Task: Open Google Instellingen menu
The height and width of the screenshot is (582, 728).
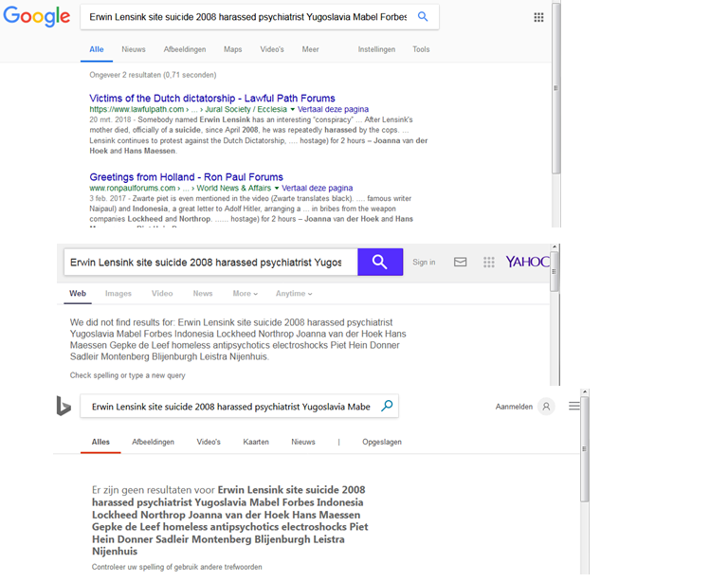Action: (x=376, y=49)
